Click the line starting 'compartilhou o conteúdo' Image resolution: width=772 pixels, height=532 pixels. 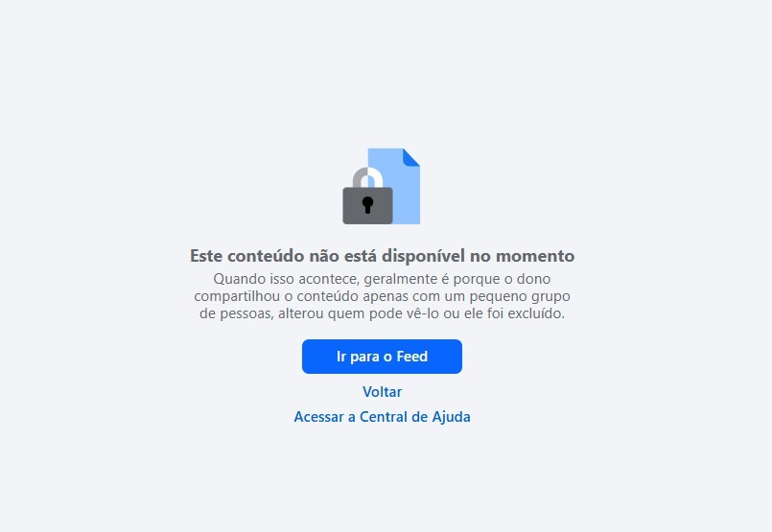pyautogui.click(x=382, y=296)
